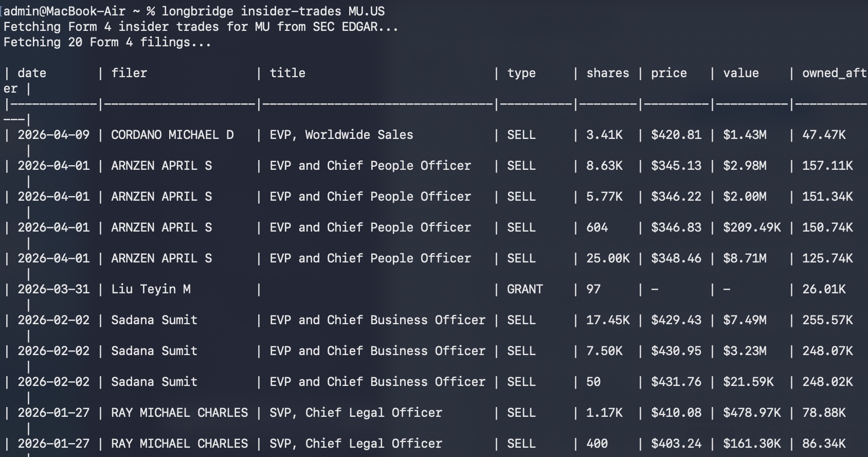
Task: Click the $8.71M value cell
Action: 745,258
